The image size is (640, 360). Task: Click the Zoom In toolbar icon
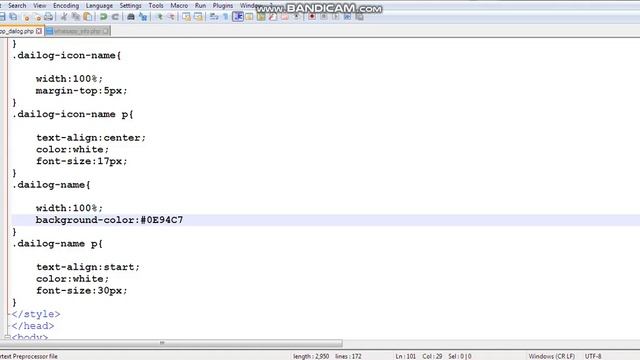click(x=160, y=17)
